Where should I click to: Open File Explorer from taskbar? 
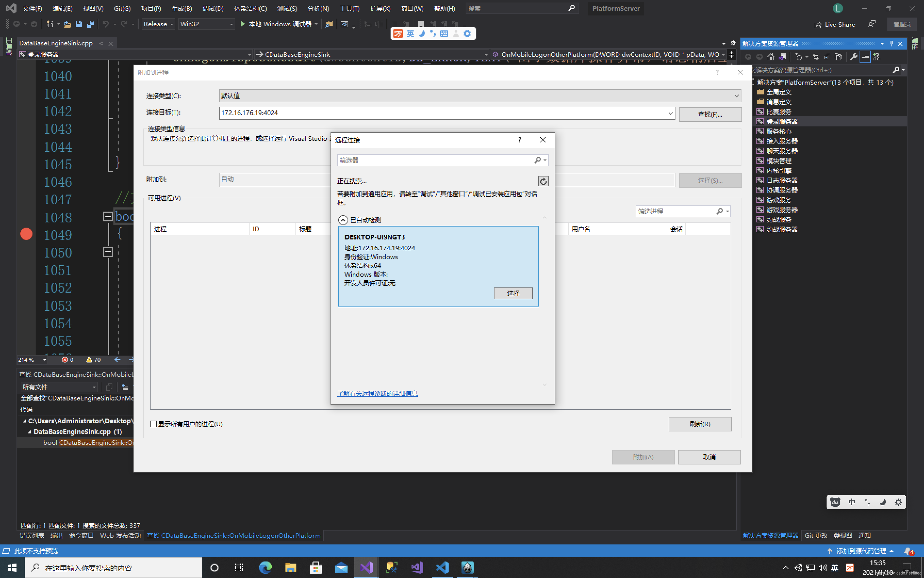click(291, 568)
